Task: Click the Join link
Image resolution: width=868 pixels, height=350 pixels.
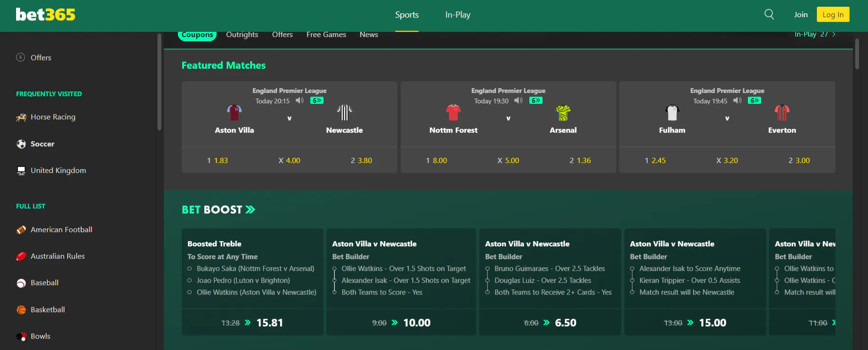Action: tap(801, 15)
